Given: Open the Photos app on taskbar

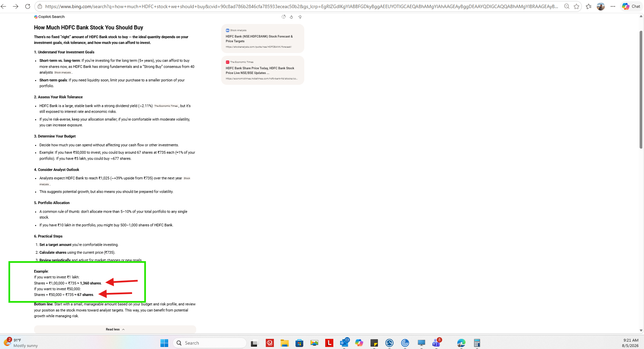Looking at the screenshot, I should coord(314,343).
